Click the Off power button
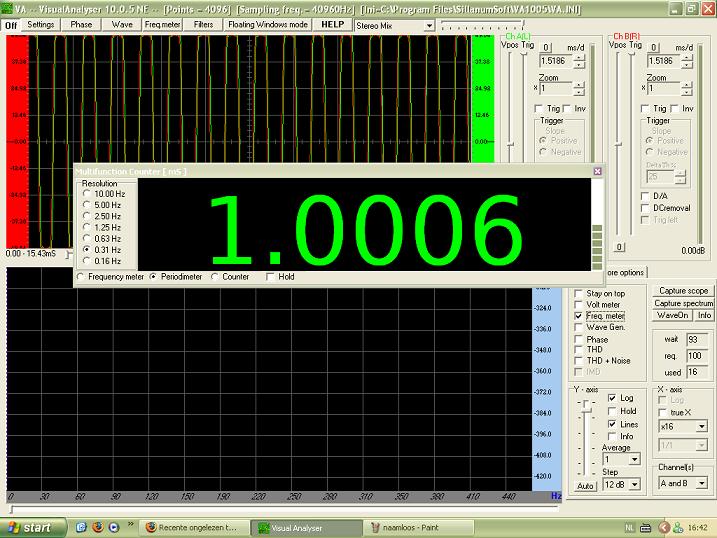Image resolution: width=717 pixels, height=538 pixels. 10,24
